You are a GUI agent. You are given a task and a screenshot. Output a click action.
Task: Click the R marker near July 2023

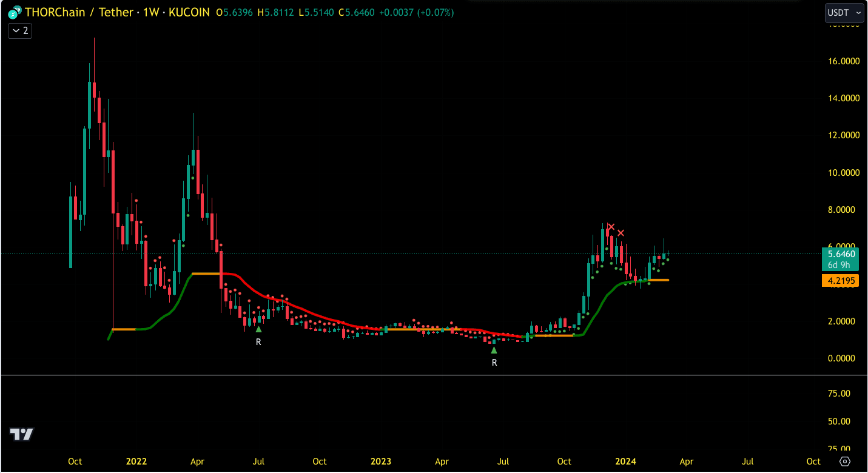click(x=494, y=363)
